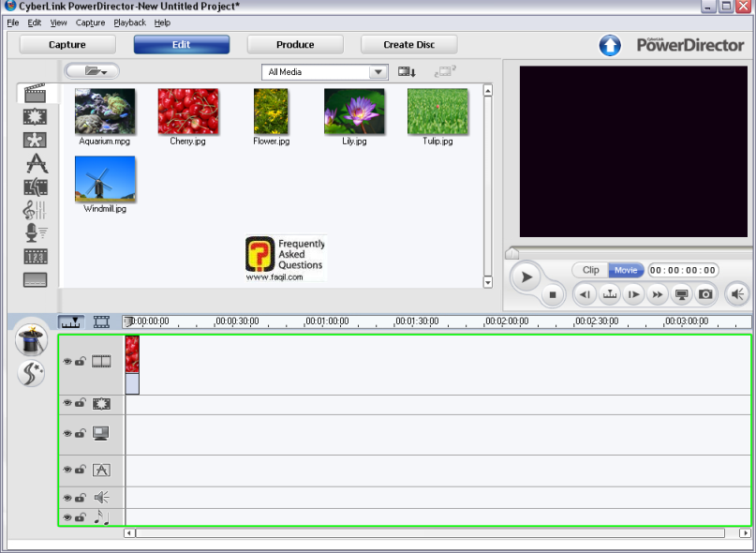
Task: Open the Title Room letter A icon
Action: [37, 163]
